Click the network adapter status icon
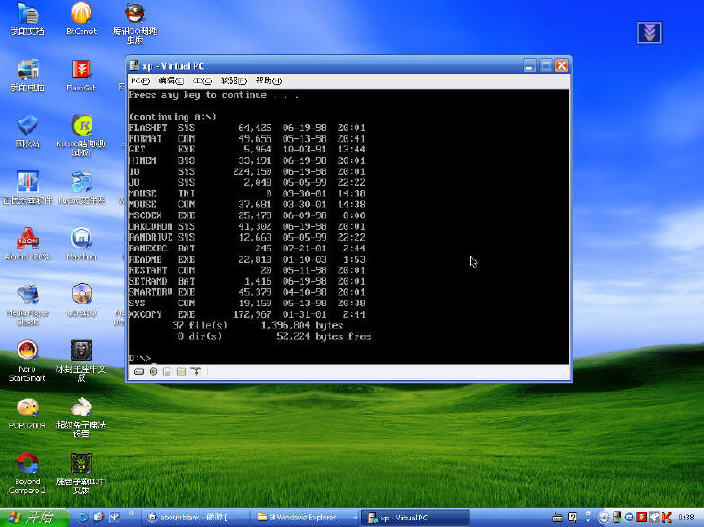This screenshot has height=527, width=704. (196, 372)
